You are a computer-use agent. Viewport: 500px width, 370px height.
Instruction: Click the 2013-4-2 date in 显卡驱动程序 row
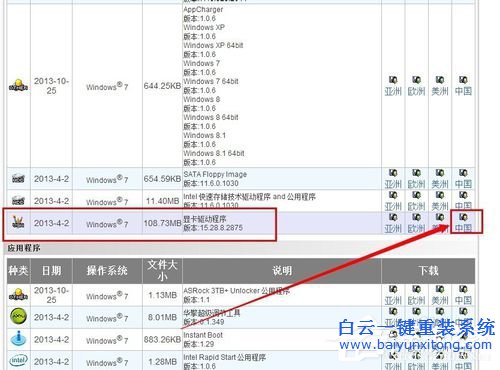51,223
